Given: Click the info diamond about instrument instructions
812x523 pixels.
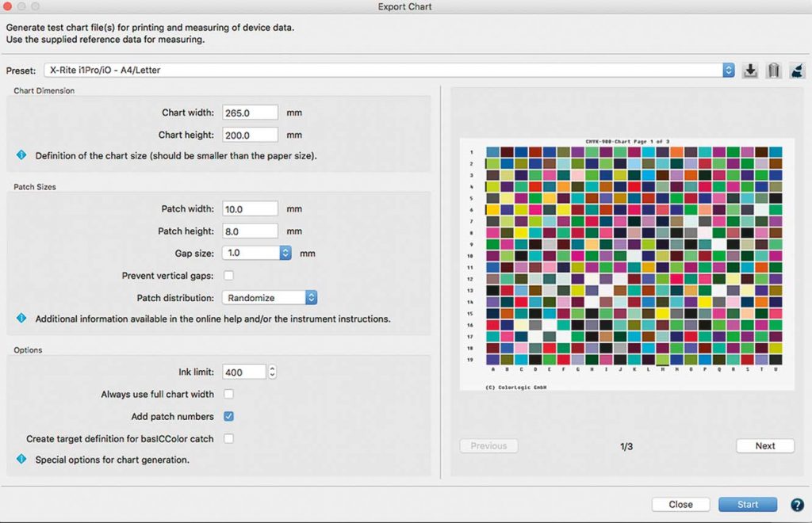Looking at the screenshot, I should tap(20, 319).
